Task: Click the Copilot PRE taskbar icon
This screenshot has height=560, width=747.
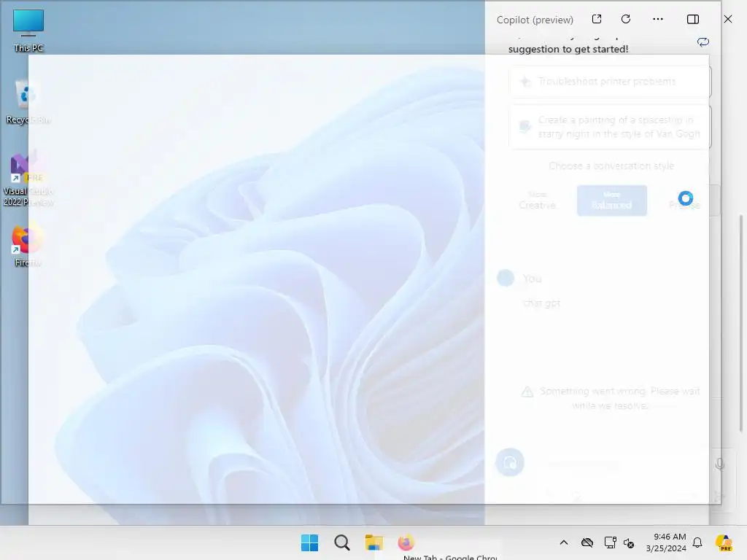Action: [724, 542]
